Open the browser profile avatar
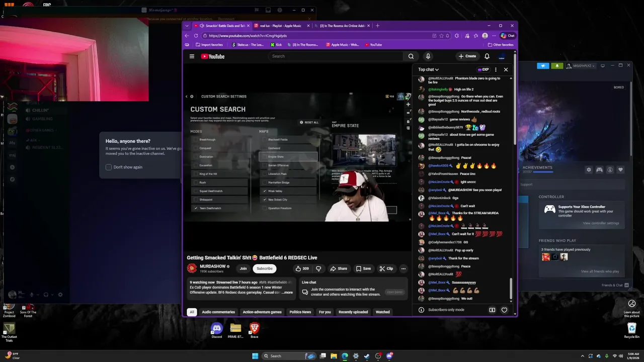The height and width of the screenshot is (362, 644). point(485,36)
